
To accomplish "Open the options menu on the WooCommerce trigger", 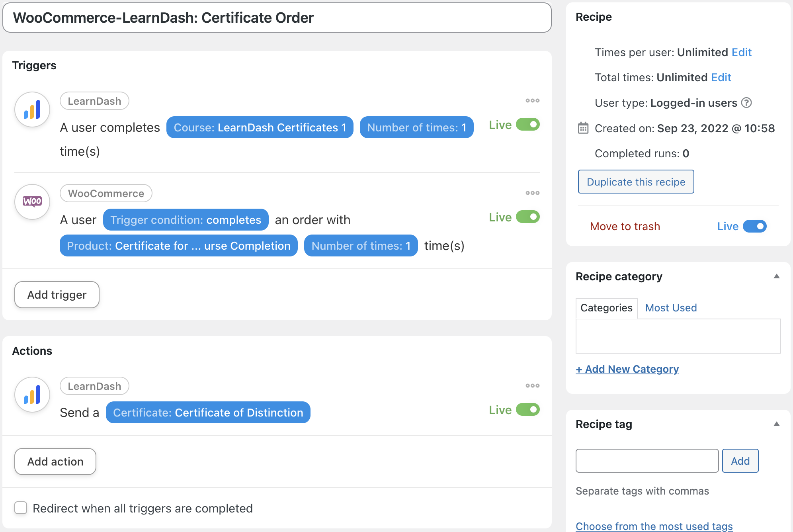I will [x=532, y=193].
